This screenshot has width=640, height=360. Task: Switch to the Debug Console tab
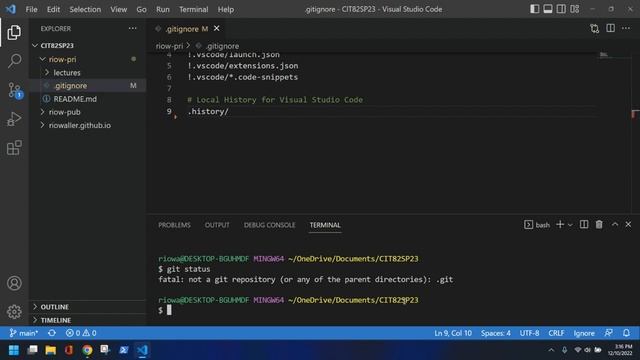coord(269,225)
